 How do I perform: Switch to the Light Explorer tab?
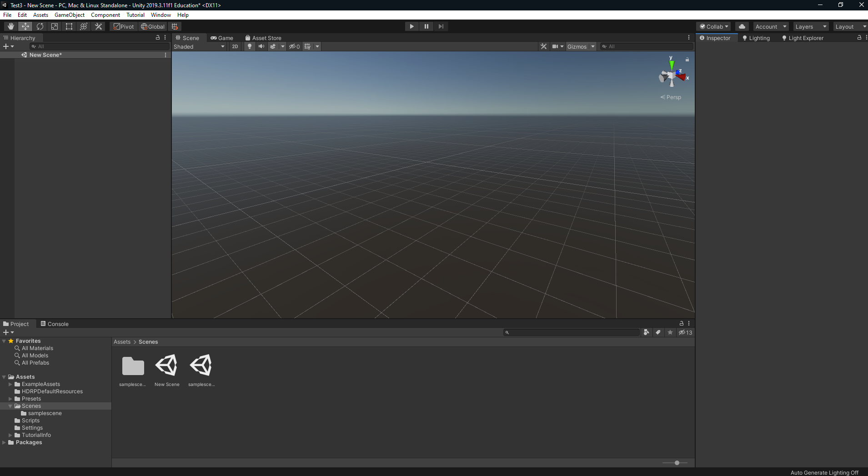click(x=803, y=38)
